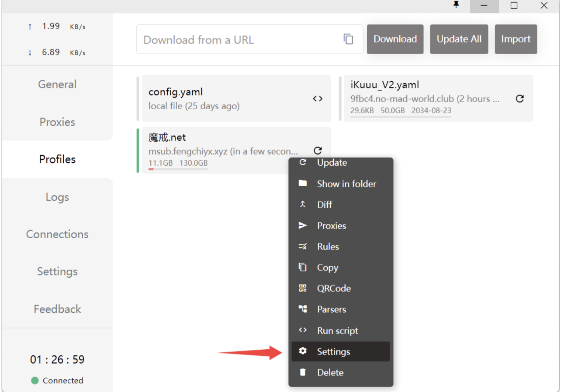Screen dimensions: 566x392
Task: Click the Download button
Action: tap(395, 39)
